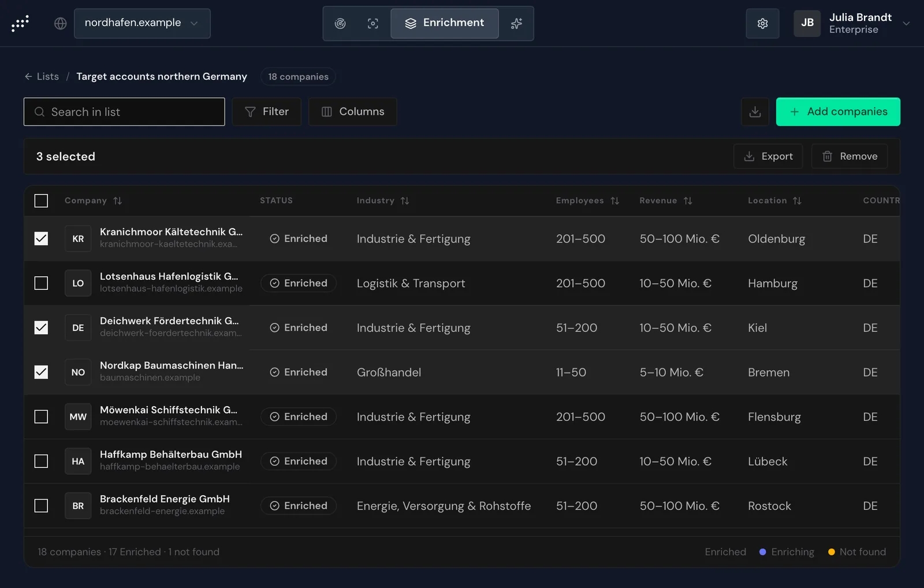This screenshot has height=588, width=924.
Task: Click the download icon next to Add companies
Action: coord(755,111)
